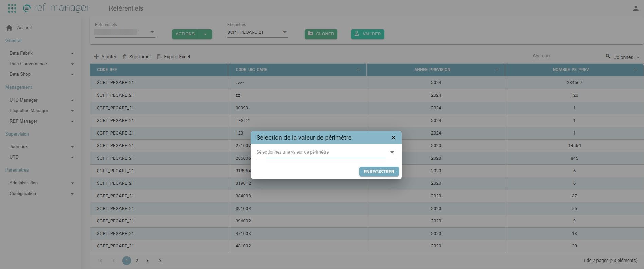Open the ACTIONS split-button arrow
This screenshot has width=644, height=269.
[x=205, y=34]
